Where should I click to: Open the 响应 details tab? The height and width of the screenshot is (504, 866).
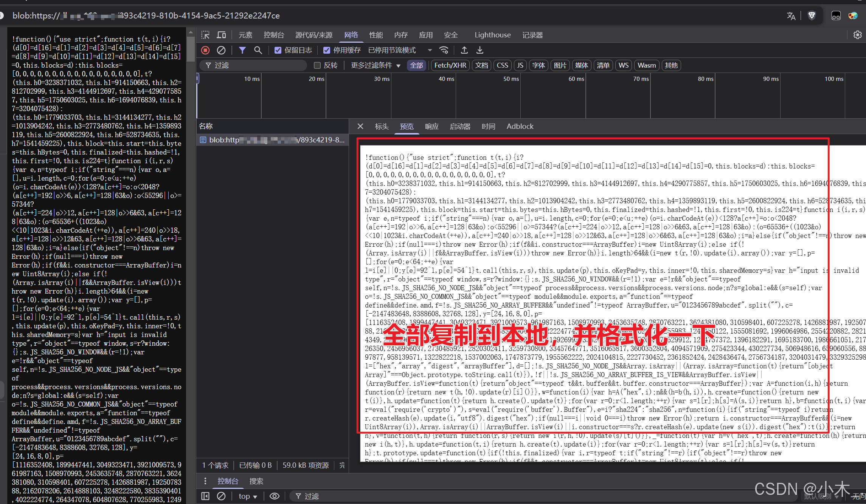431,126
